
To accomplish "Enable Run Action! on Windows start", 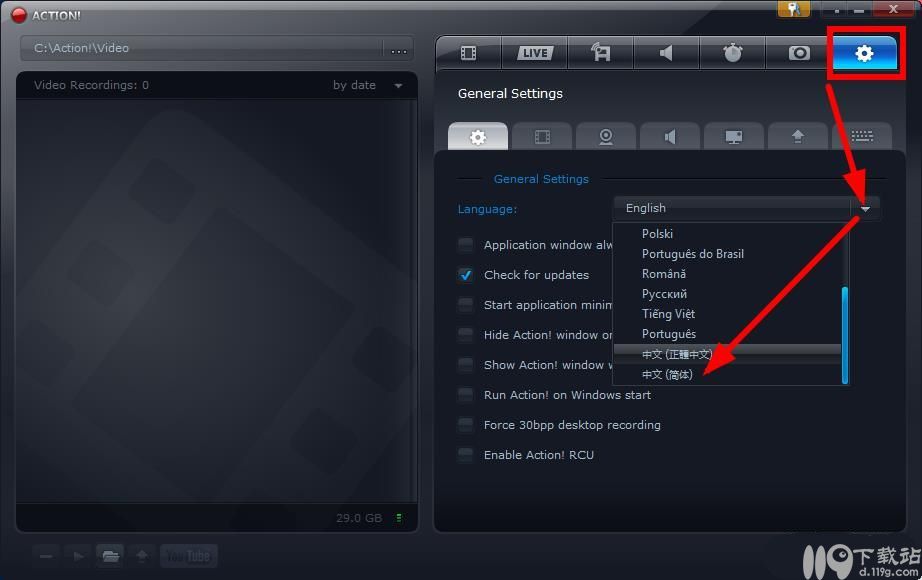I will click(x=466, y=395).
